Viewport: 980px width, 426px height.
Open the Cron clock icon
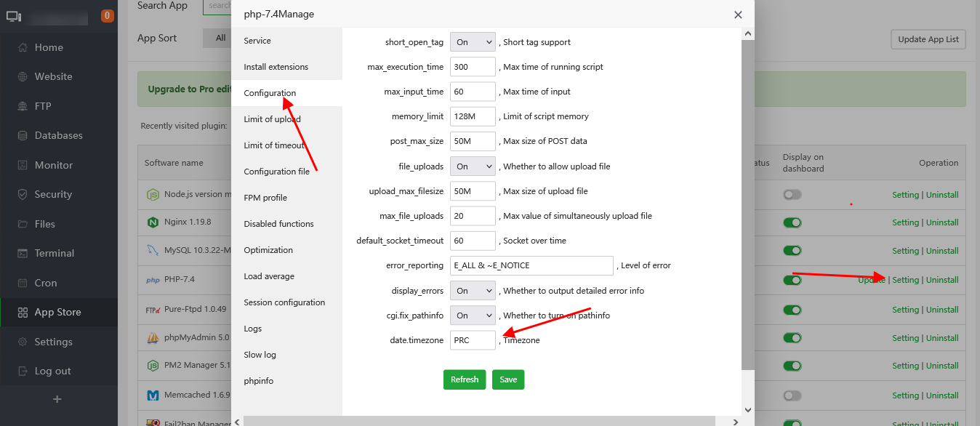click(22, 283)
